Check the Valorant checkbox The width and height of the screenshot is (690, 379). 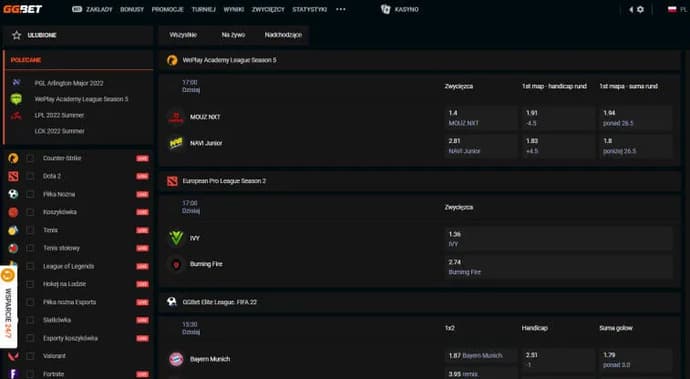click(30, 356)
